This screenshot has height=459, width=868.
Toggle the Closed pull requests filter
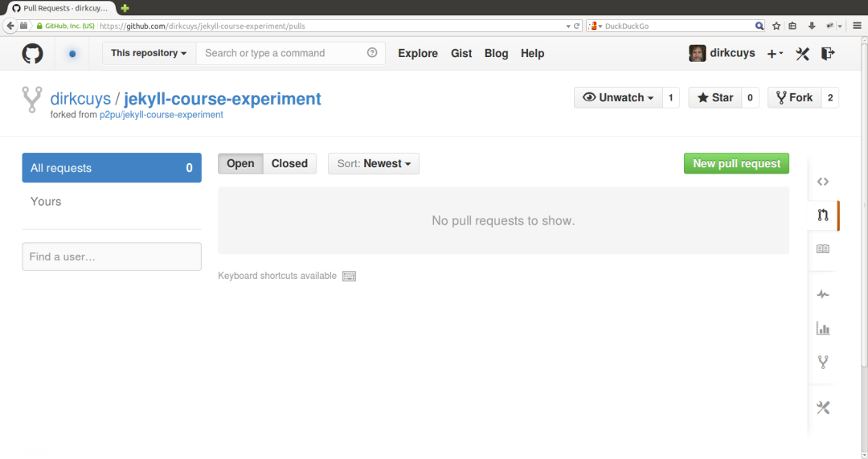(x=289, y=163)
